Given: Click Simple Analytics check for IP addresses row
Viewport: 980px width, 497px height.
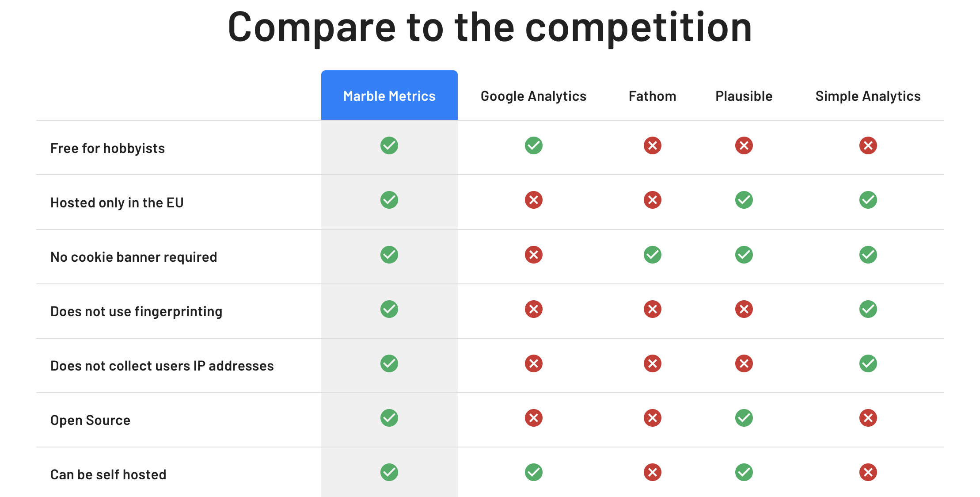Looking at the screenshot, I should tap(868, 363).
